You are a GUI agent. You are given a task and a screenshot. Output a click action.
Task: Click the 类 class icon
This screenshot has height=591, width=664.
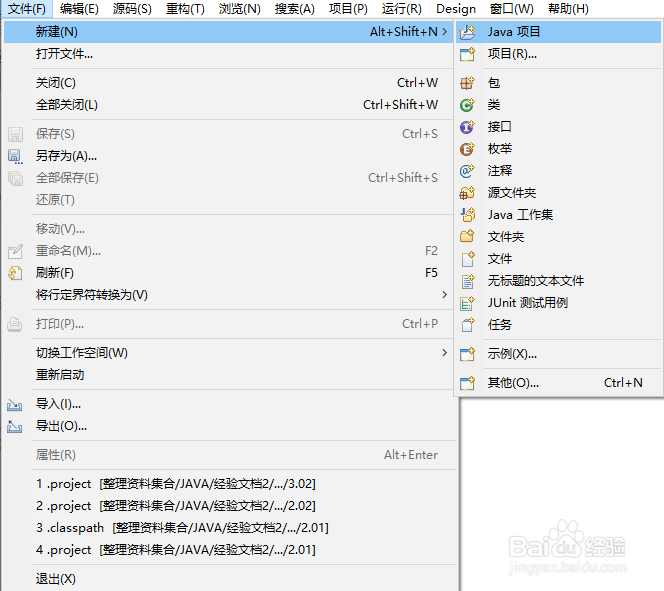tap(468, 105)
